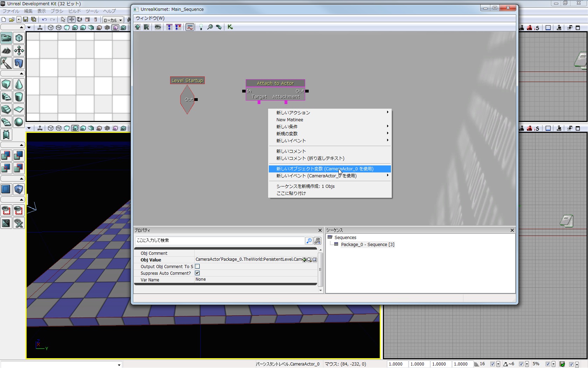
Task: Click the green up-arrow parent sequence icon
Action: click(138, 27)
